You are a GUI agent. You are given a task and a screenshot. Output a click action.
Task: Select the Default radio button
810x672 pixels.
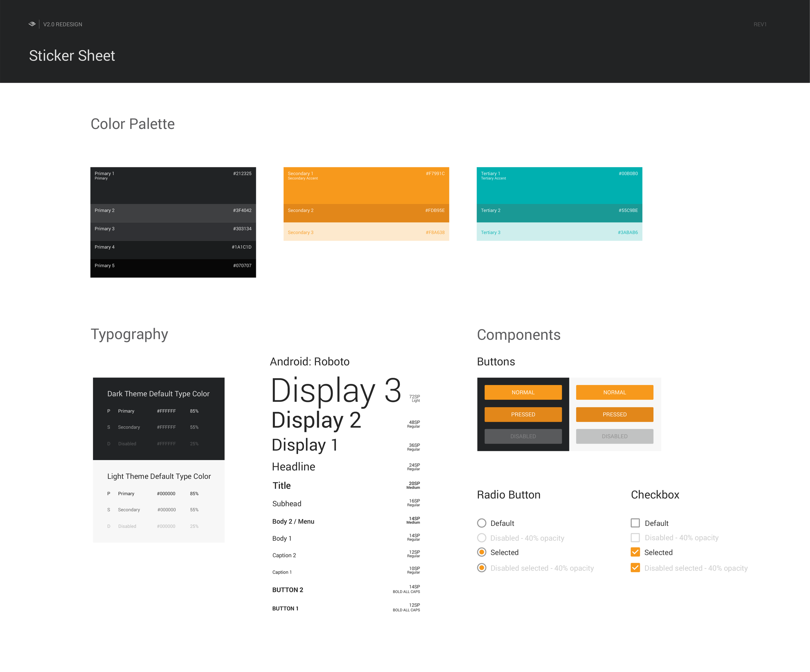click(x=481, y=523)
